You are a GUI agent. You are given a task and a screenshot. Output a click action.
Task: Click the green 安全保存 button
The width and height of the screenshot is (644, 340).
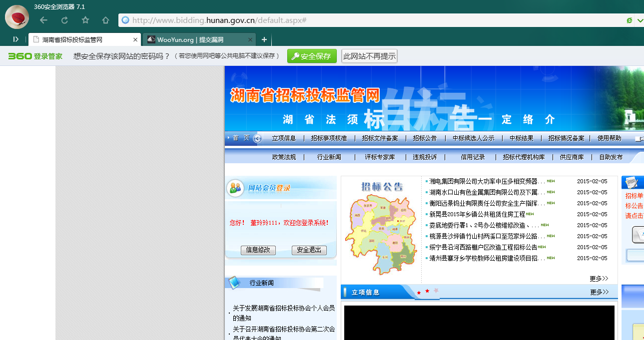tap(312, 56)
